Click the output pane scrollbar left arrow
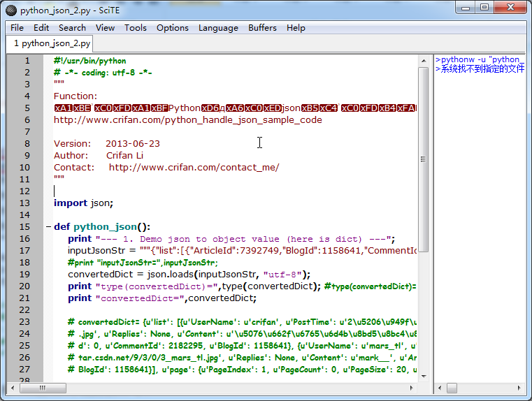 click(440, 388)
